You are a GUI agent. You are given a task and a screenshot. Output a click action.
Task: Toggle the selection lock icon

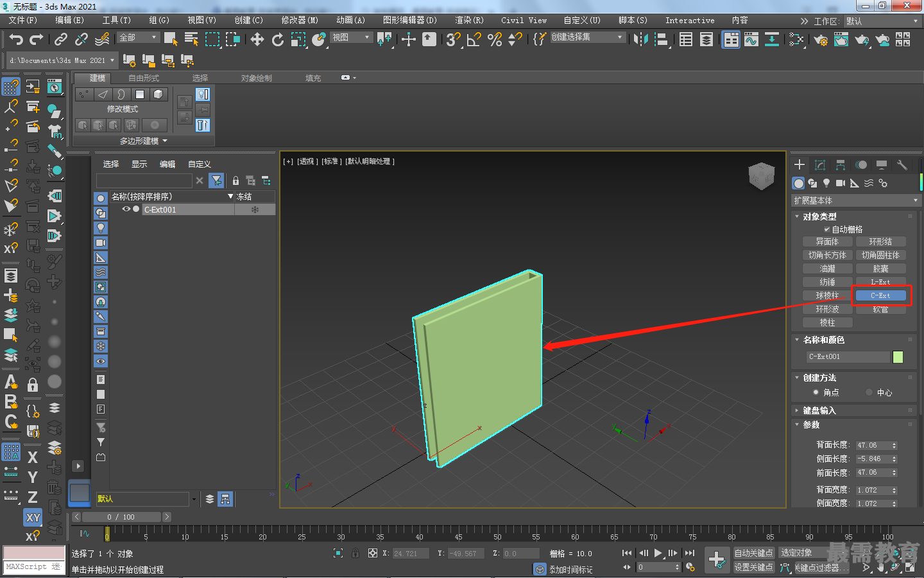pyautogui.click(x=355, y=553)
